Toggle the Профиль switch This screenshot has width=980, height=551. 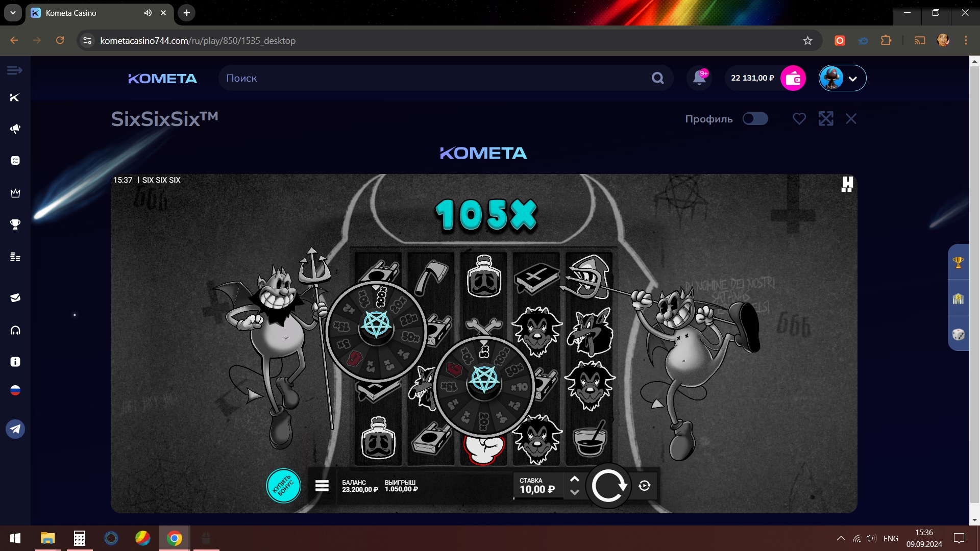point(755,119)
